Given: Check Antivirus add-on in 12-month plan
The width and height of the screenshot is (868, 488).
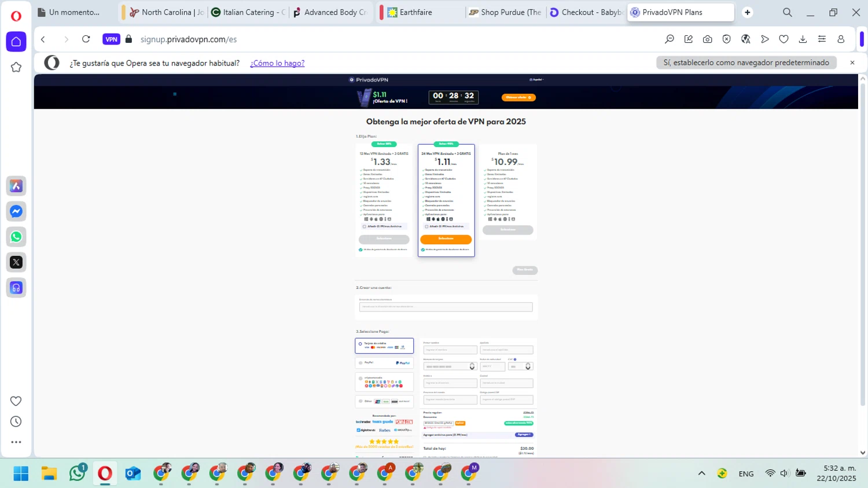Looking at the screenshot, I should click(x=365, y=226).
